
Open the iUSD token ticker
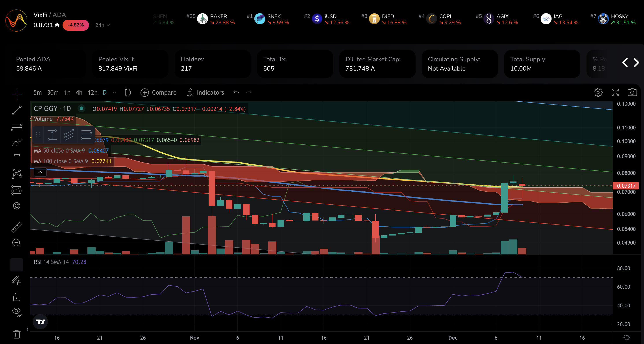(327, 19)
